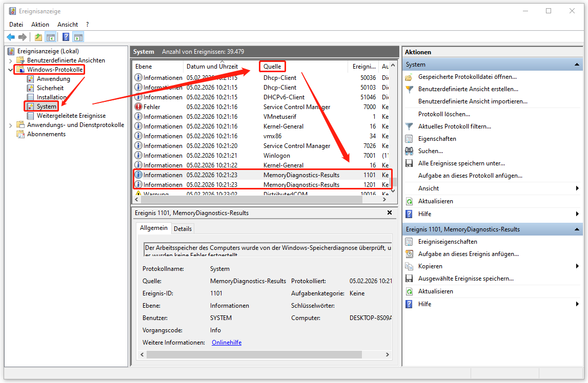Click the forward arrow in the toolbar
588x383 pixels.
(23, 37)
